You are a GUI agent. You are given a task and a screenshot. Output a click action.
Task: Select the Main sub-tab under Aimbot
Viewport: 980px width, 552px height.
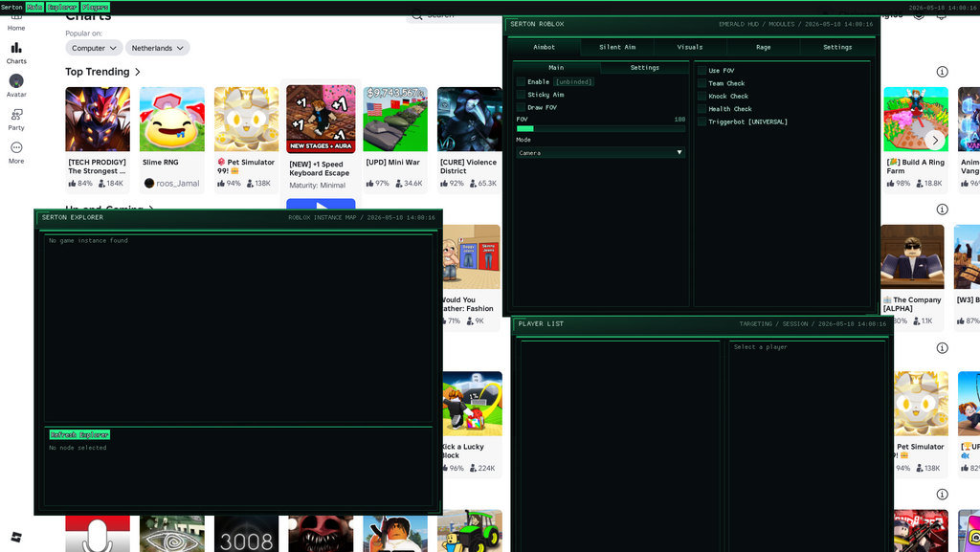(x=556, y=67)
